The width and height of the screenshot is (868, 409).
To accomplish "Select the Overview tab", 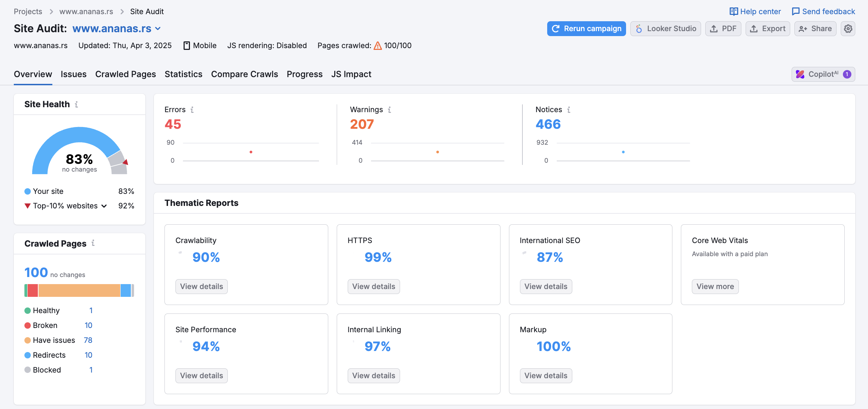I will [33, 74].
